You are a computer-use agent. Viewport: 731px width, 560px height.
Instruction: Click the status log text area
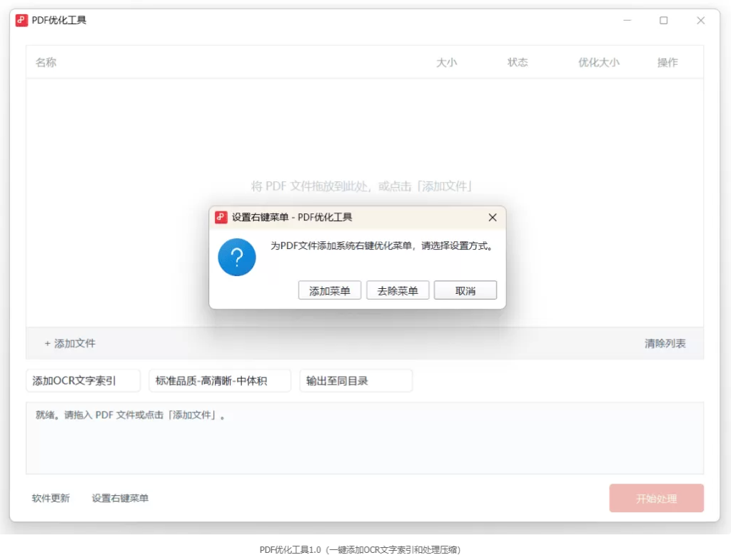(365, 438)
